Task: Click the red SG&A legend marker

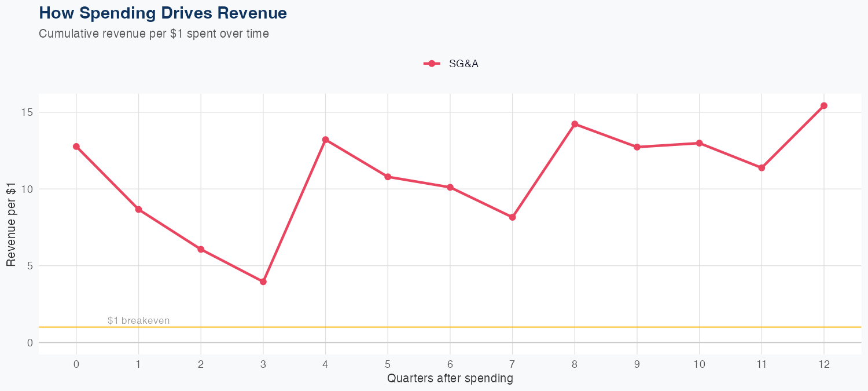Action: click(x=432, y=64)
